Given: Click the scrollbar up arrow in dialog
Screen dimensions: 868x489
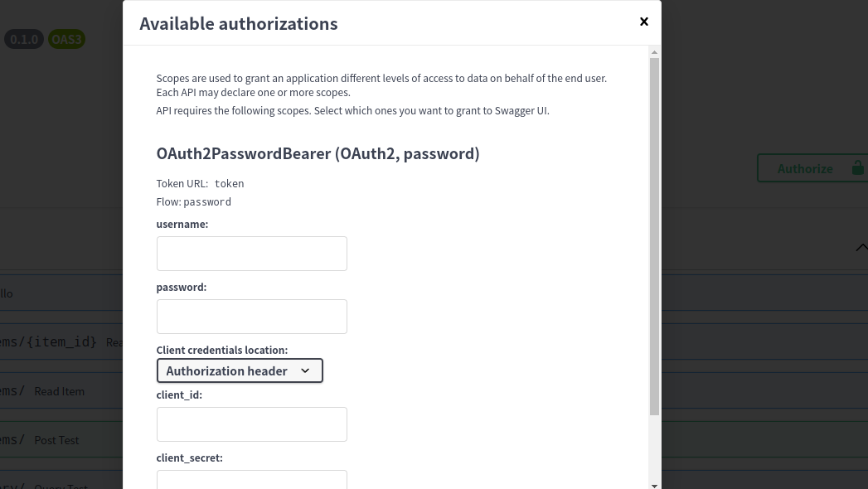Looking at the screenshot, I should tap(654, 52).
